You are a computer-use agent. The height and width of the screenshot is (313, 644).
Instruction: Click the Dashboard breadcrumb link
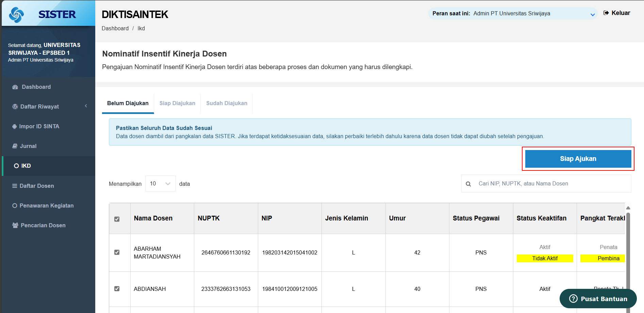[115, 29]
